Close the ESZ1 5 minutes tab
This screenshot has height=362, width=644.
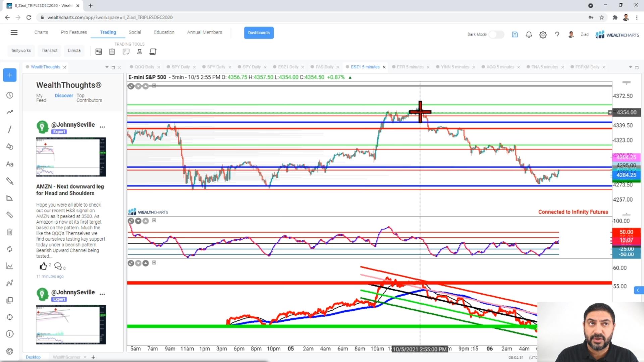click(x=384, y=67)
